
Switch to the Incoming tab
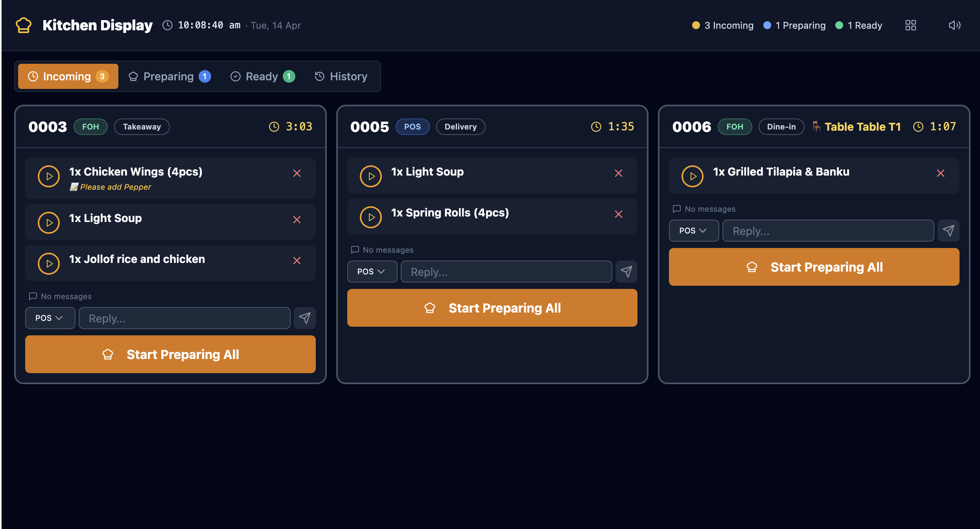[68, 76]
